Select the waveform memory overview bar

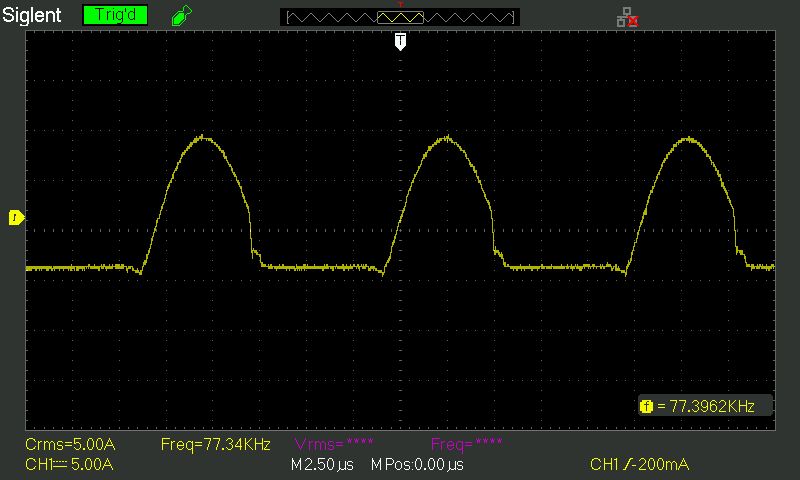(x=400, y=17)
